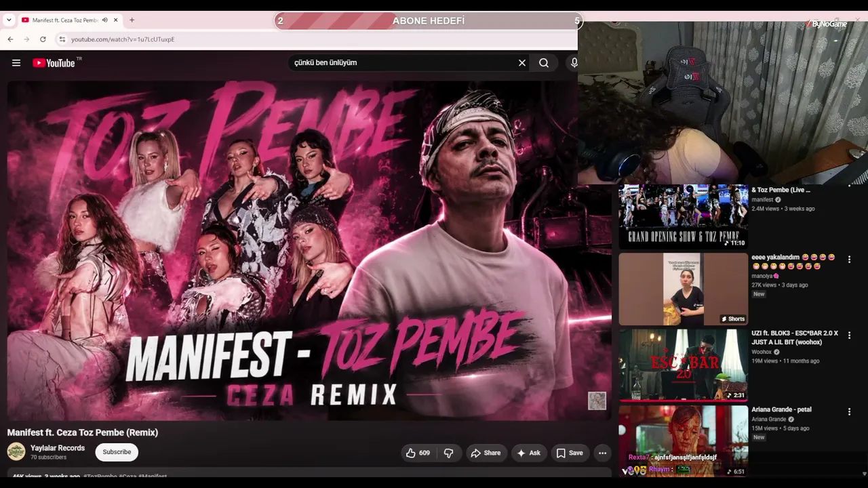Visit the manifest channel link in sidebar

[x=762, y=200]
